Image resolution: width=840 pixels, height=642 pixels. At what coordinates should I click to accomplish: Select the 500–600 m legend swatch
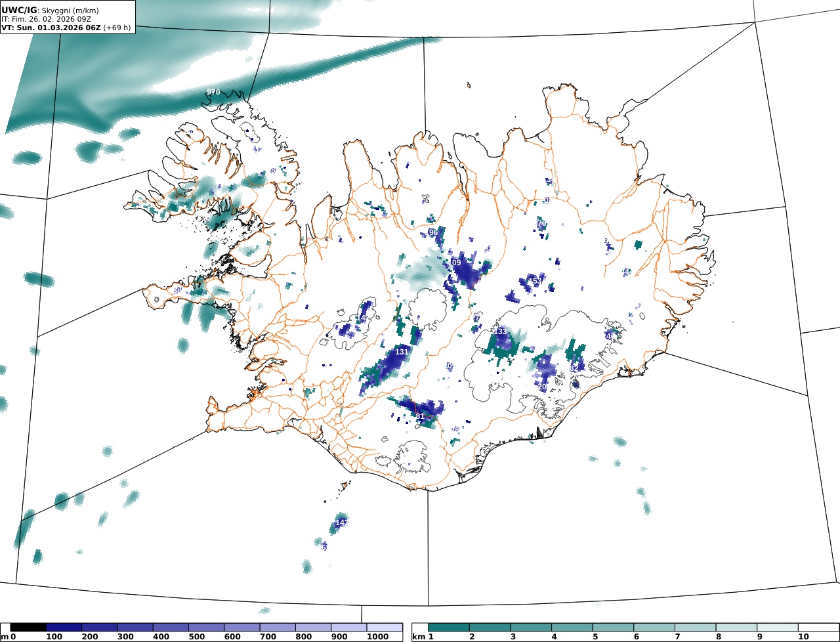pyautogui.click(x=206, y=628)
